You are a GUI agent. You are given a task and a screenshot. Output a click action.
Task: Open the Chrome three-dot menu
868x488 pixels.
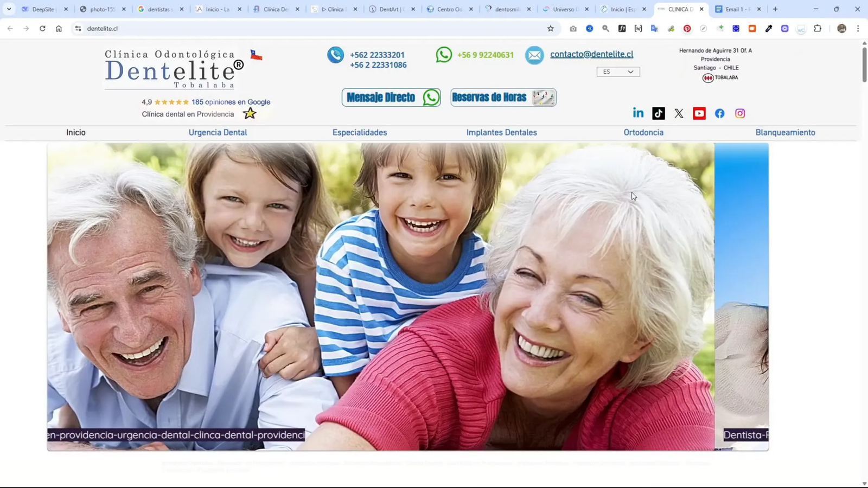coord(858,28)
